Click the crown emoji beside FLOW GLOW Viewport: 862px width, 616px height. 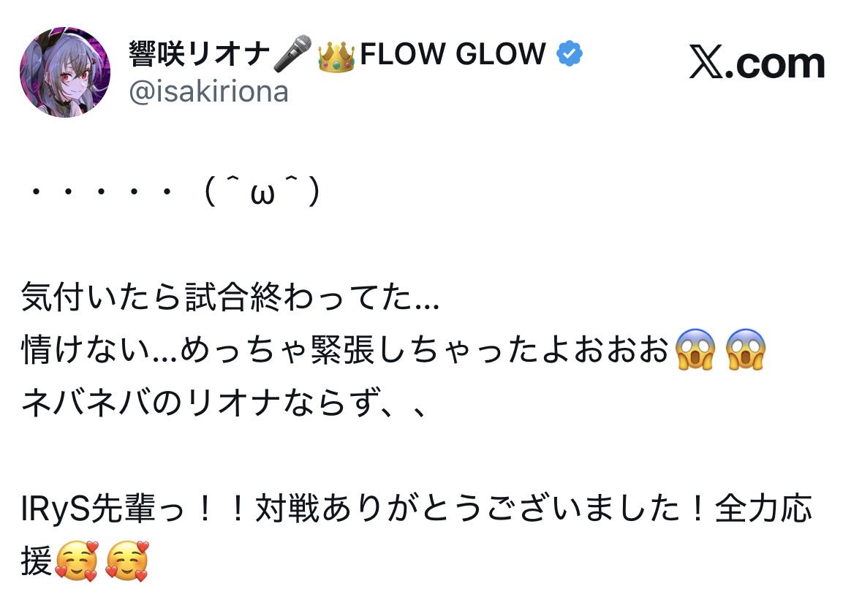click(336, 55)
